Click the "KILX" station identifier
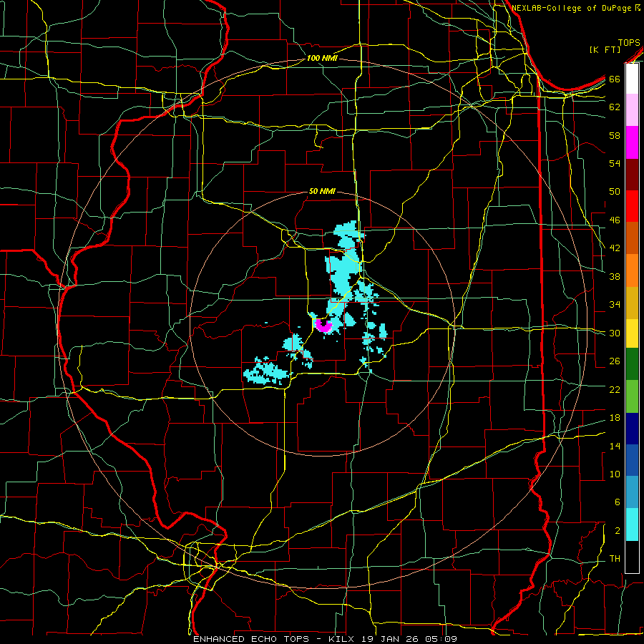 point(341,639)
